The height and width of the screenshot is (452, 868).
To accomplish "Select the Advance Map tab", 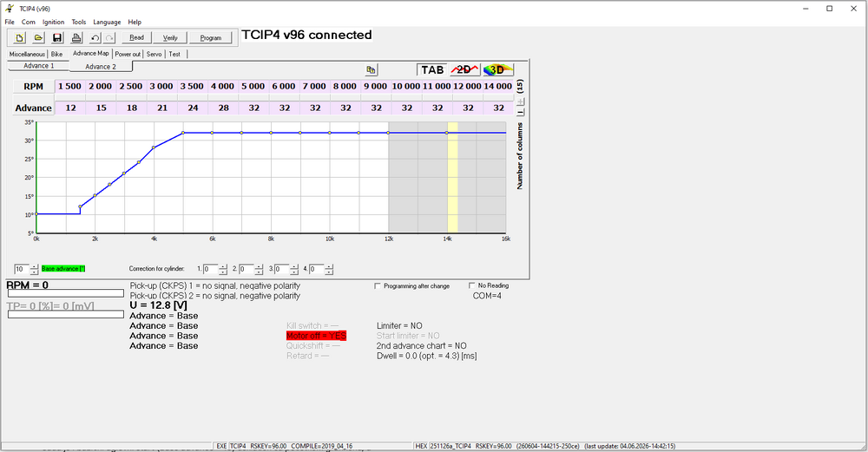I will (x=91, y=53).
